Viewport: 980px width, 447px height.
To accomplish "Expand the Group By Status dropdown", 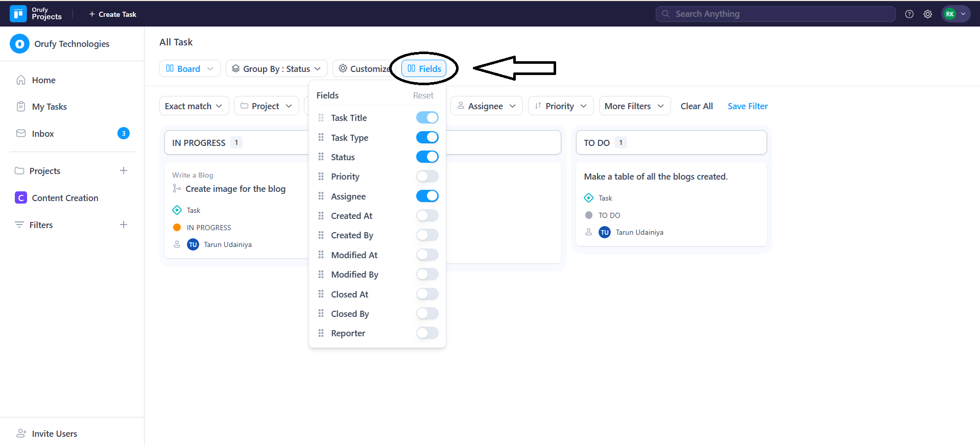I will pyautogui.click(x=276, y=68).
